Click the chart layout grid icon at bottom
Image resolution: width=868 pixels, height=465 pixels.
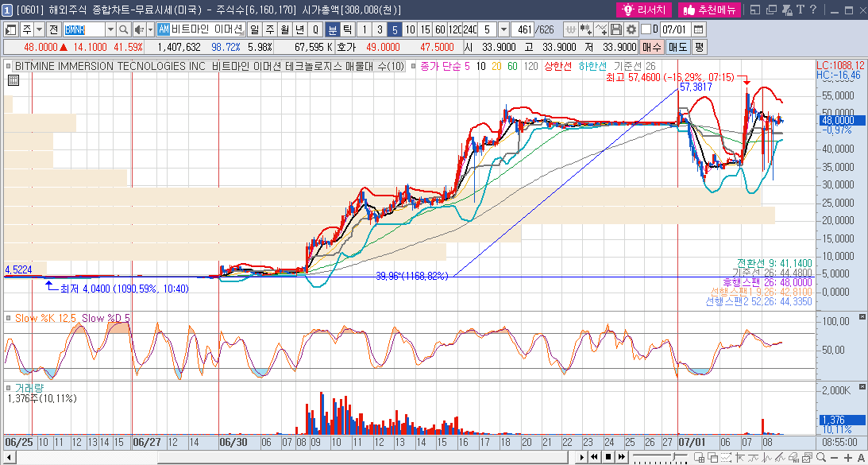[x=699, y=457]
